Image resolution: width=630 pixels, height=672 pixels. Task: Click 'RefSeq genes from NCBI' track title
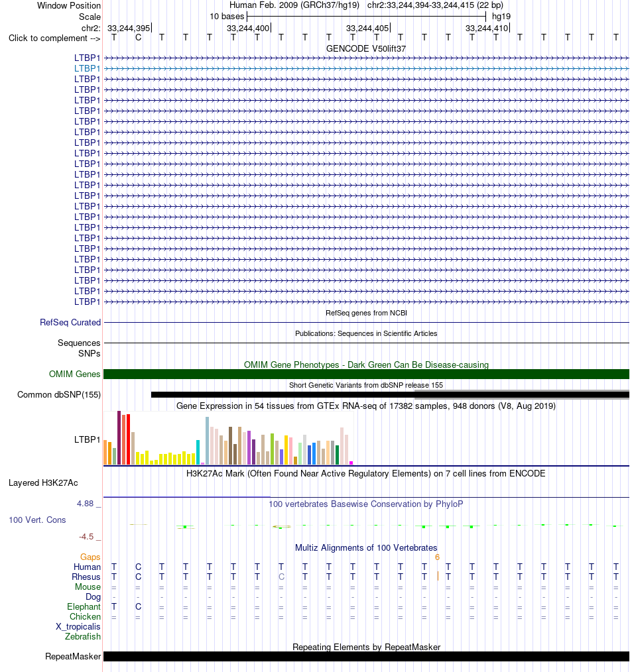tap(366, 313)
